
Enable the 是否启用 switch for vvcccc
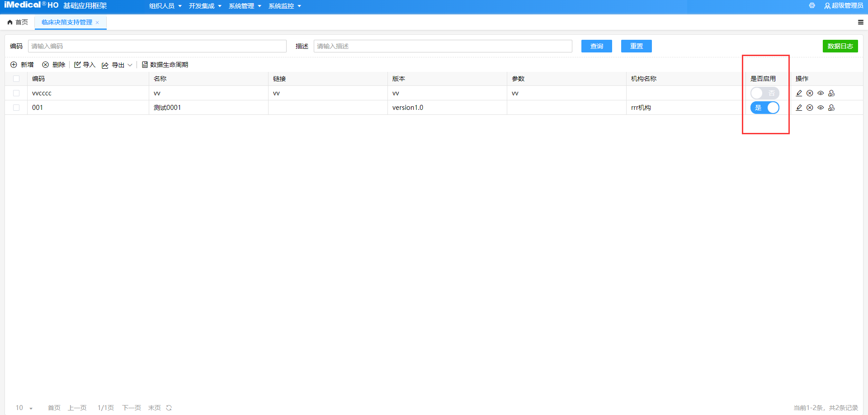click(x=764, y=93)
